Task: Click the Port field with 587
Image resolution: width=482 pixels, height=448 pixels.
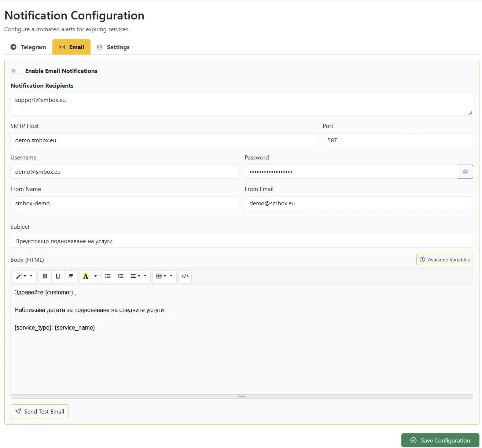Action: pos(398,140)
